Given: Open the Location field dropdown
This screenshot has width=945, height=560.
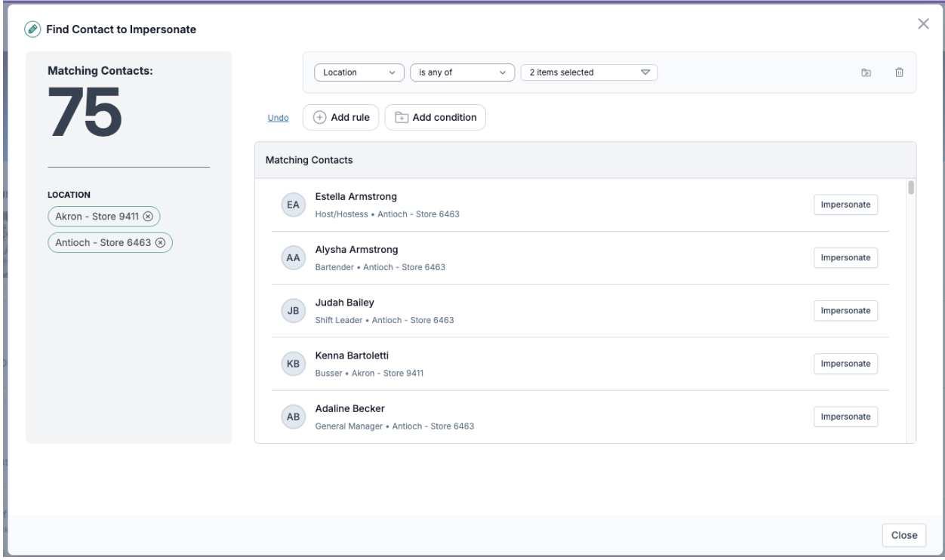Looking at the screenshot, I should pyautogui.click(x=359, y=72).
